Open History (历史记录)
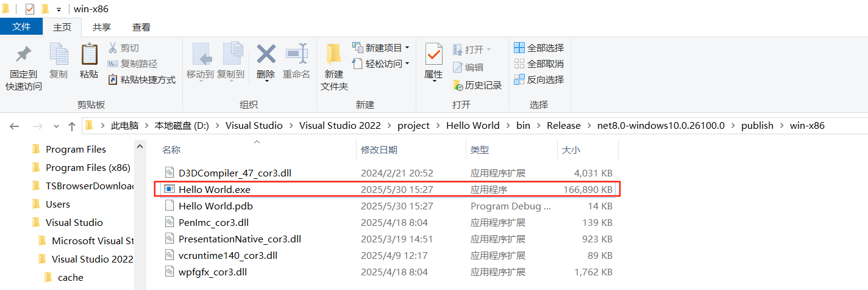 tap(477, 85)
